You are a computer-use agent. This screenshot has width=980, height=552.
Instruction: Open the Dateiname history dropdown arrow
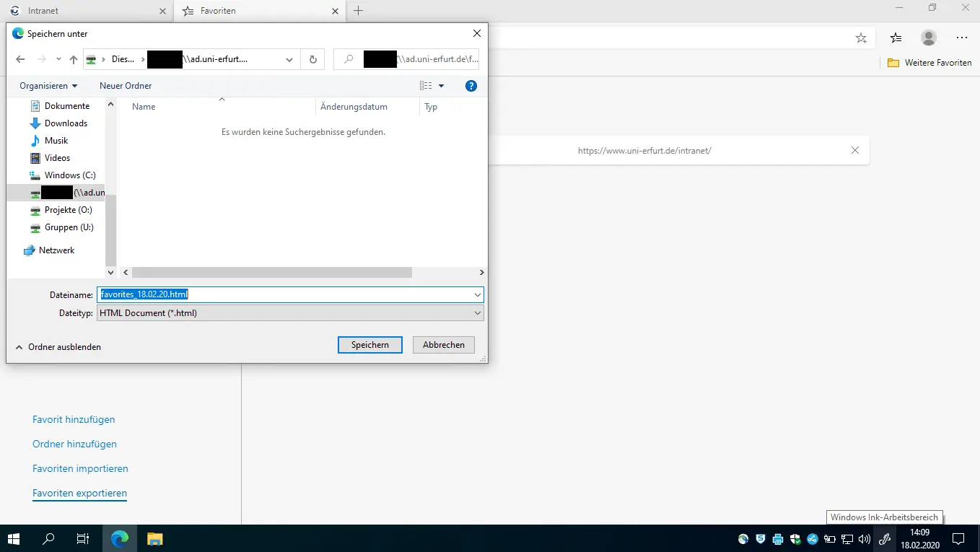[477, 294]
